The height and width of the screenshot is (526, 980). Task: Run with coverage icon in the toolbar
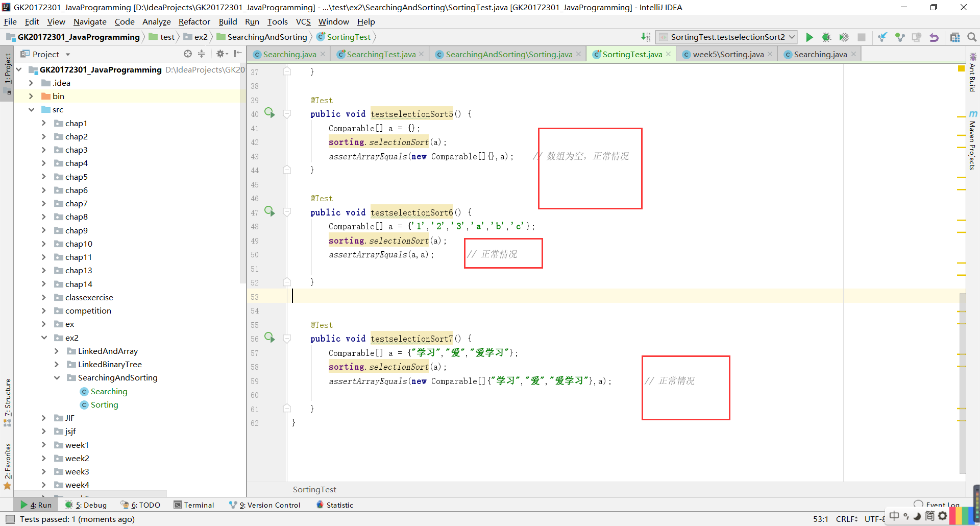tap(844, 37)
